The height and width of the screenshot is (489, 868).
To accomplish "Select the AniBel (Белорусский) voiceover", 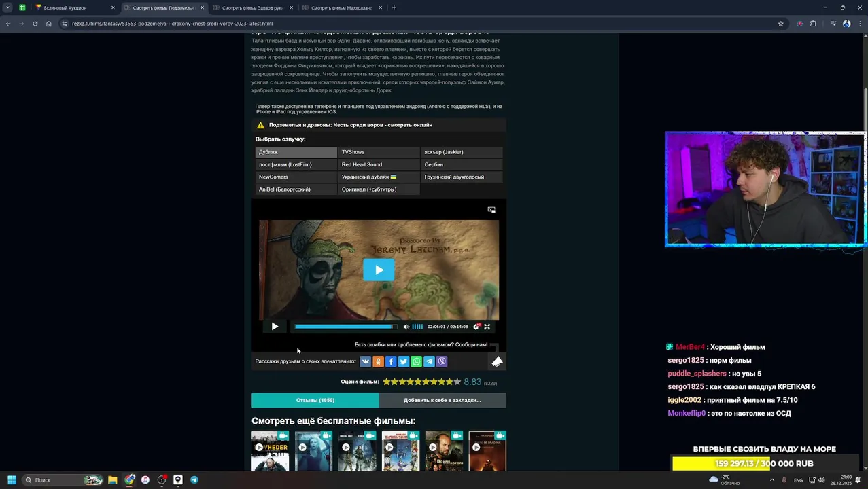I will click(x=296, y=189).
